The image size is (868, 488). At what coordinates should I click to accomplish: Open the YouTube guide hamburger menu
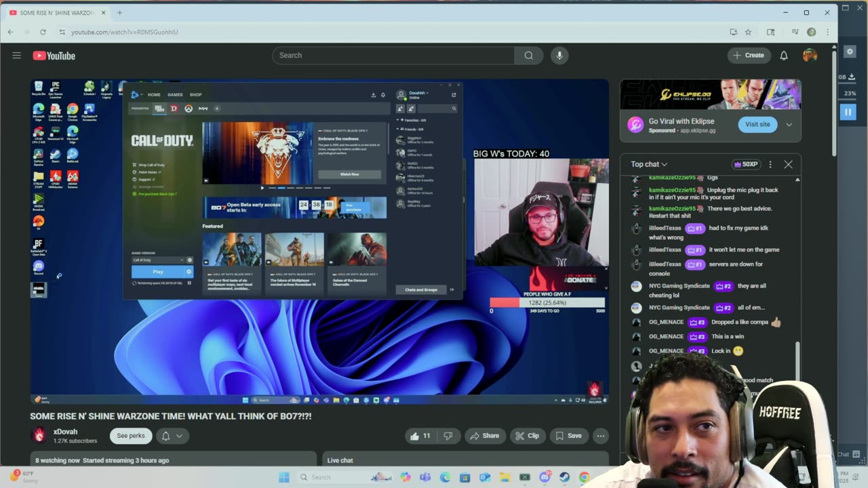click(x=16, y=56)
